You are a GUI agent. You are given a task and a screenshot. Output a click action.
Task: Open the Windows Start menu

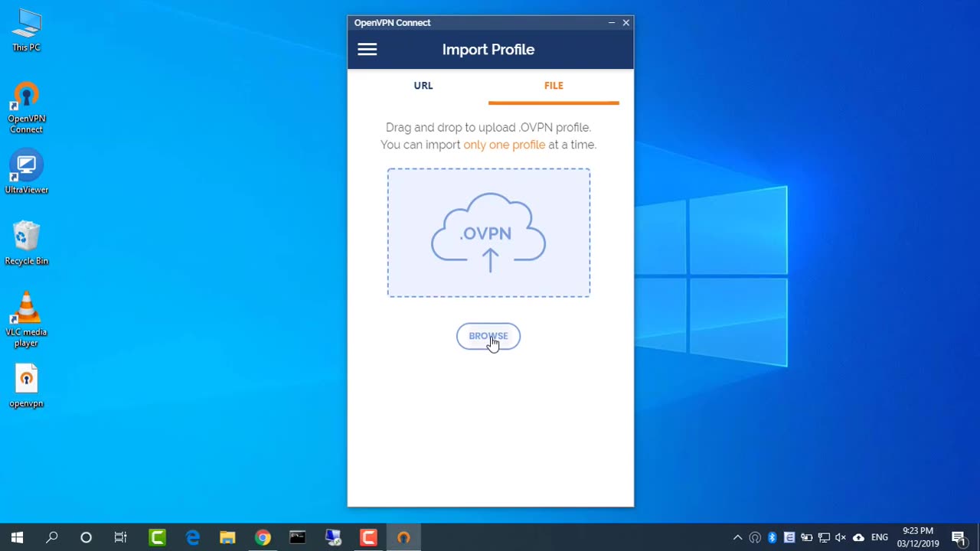pyautogui.click(x=17, y=537)
